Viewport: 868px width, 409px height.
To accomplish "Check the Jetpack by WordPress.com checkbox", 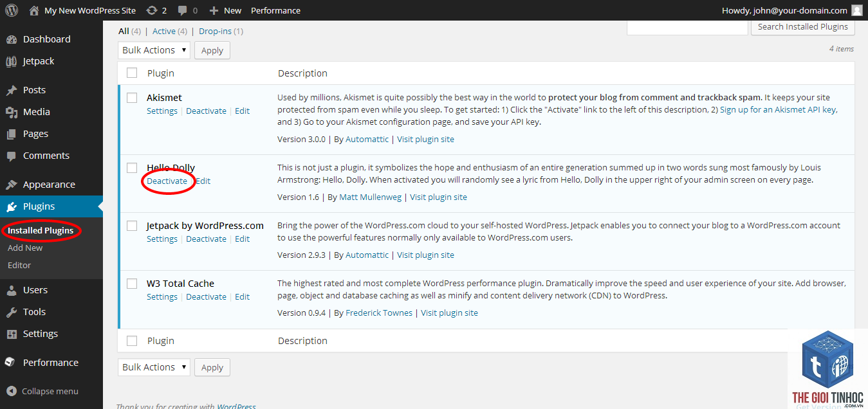I will pyautogui.click(x=132, y=226).
